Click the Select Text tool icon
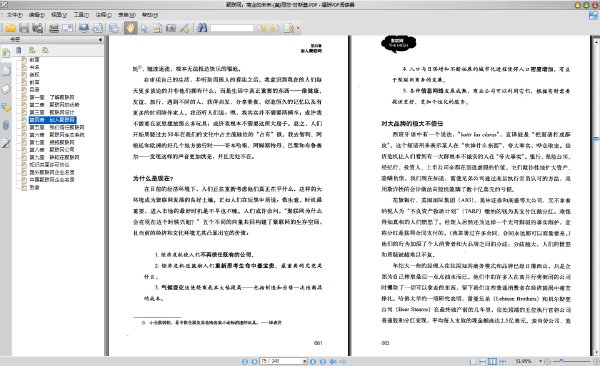The image size is (600, 366). (158, 28)
